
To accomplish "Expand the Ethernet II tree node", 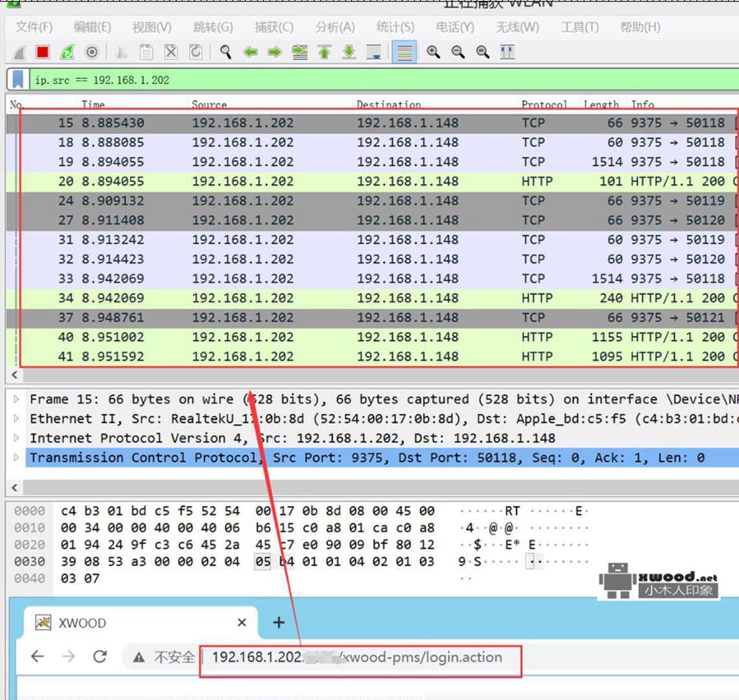I will click(x=16, y=419).
